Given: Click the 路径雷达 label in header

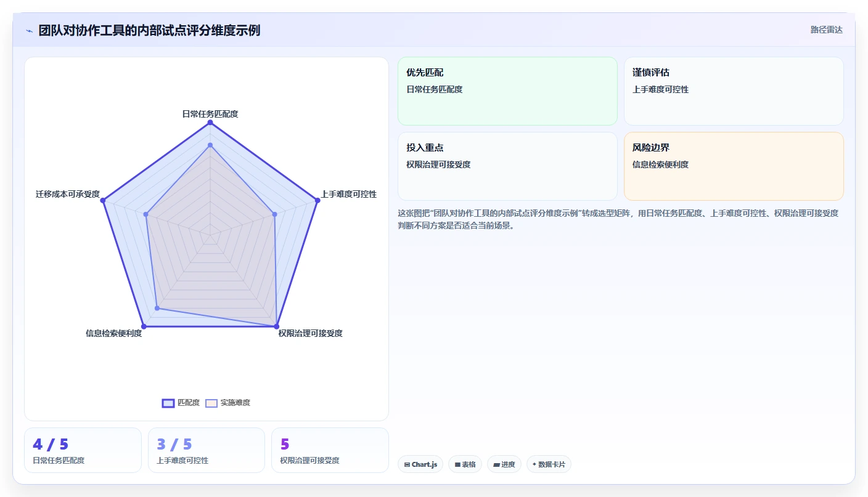Looking at the screenshot, I should click(x=826, y=30).
